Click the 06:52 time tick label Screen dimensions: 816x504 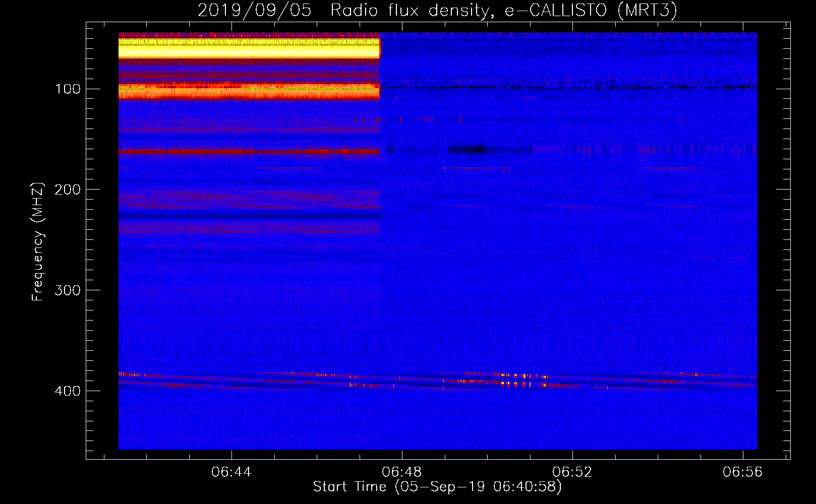[572, 472]
